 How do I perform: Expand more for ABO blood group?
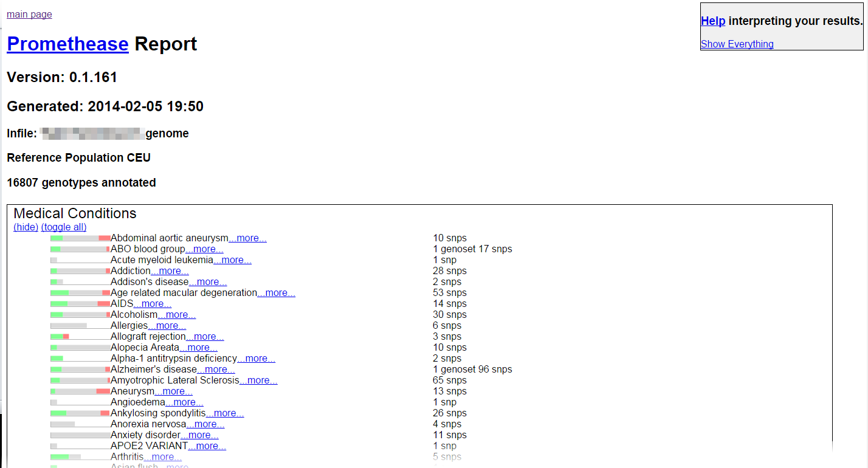pos(204,249)
